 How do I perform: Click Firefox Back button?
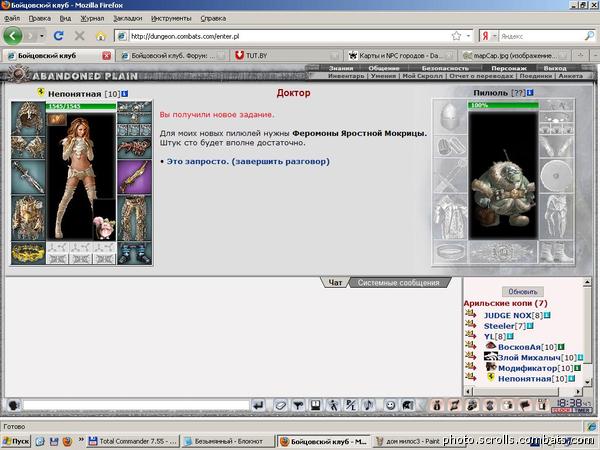point(13,36)
